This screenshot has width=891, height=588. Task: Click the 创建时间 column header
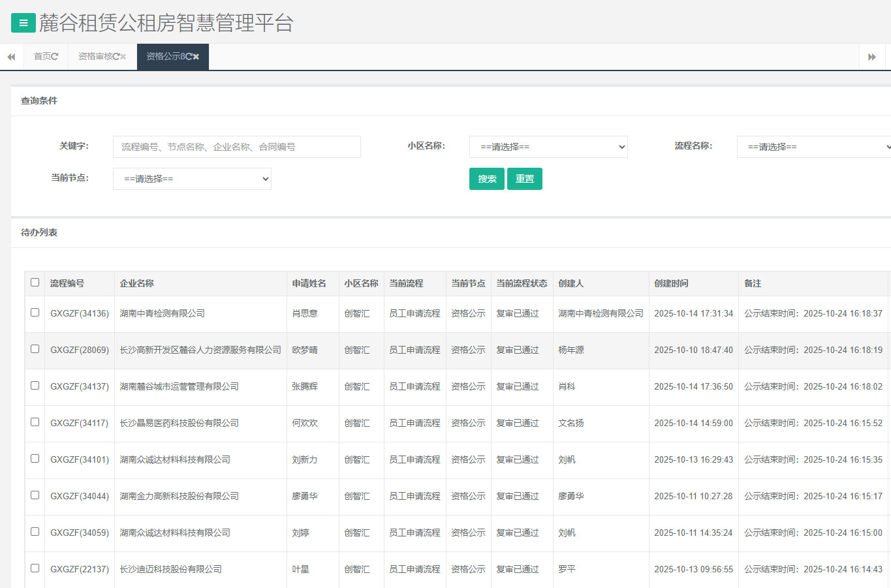671,283
